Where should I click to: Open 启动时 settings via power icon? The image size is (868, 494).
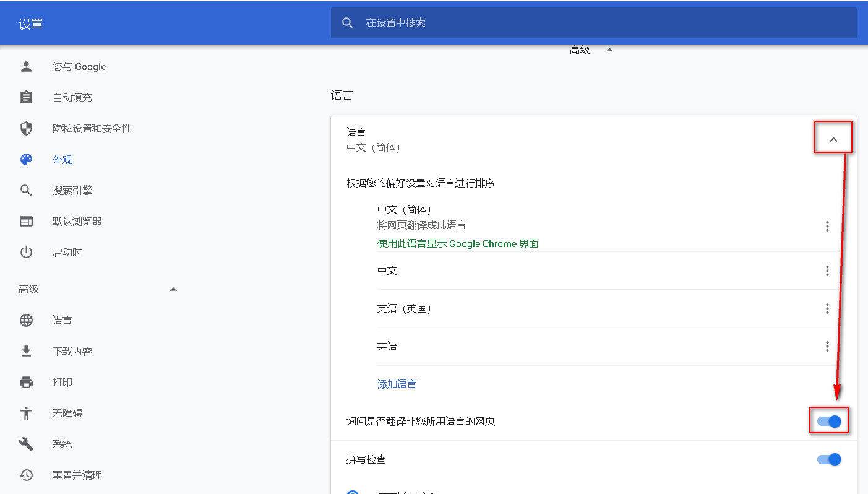point(25,252)
